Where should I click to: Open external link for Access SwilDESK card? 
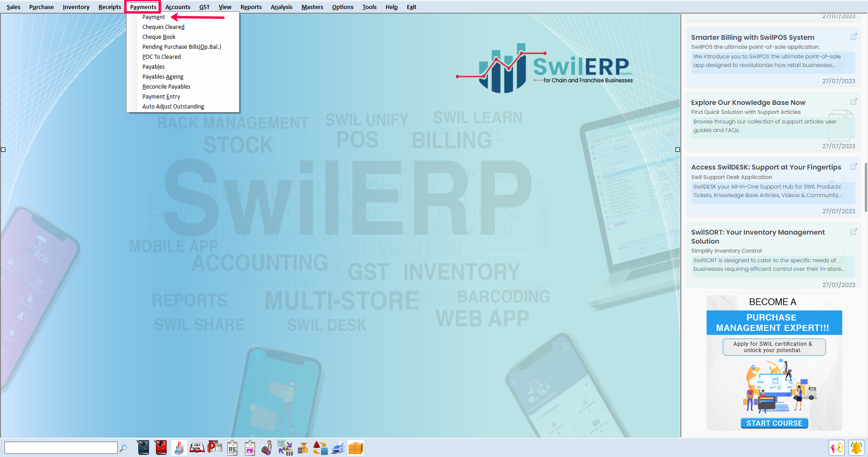[x=854, y=167]
